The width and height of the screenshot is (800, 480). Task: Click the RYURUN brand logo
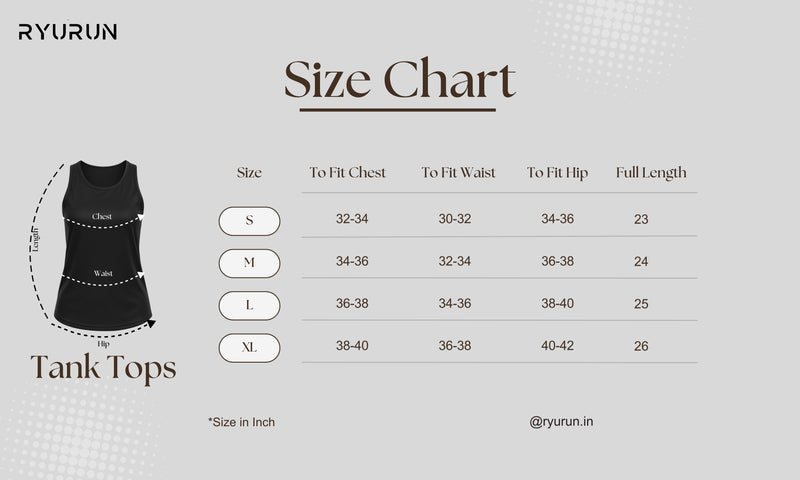tap(68, 32)
